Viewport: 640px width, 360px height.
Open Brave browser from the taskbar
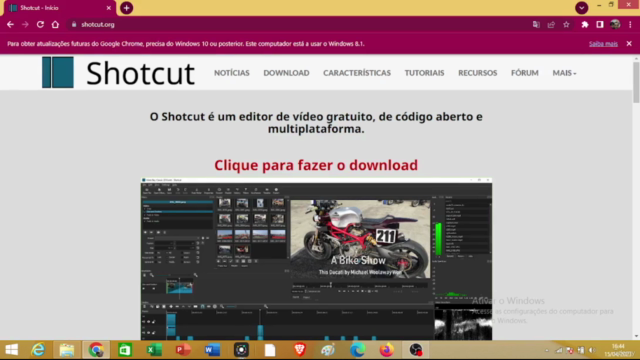(300, 350)
